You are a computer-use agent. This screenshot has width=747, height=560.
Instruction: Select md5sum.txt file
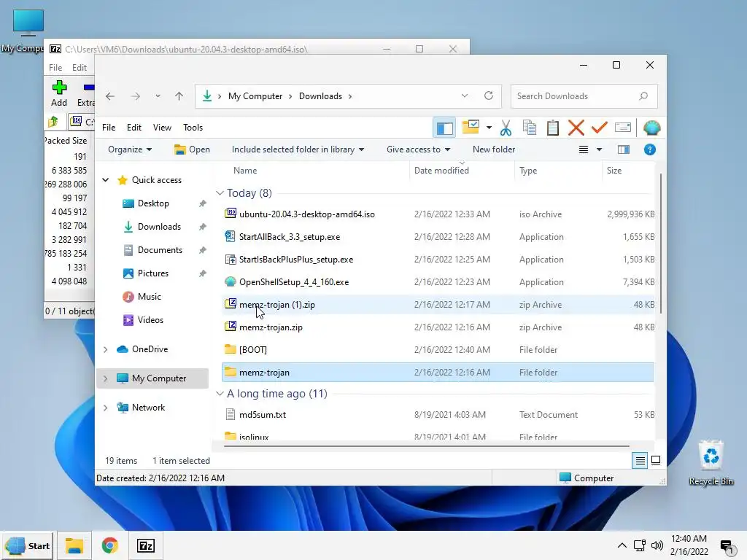pyautogui.click(x=438, y=415)
